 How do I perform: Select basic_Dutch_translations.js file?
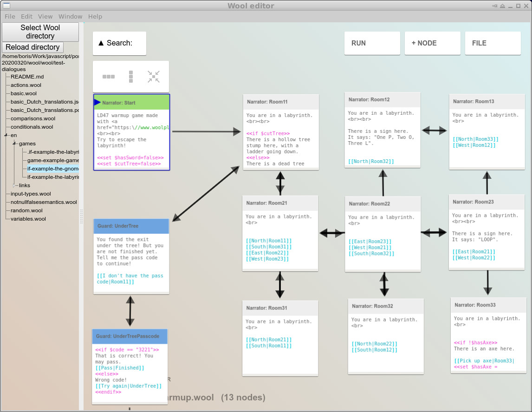[x=45, y=102]
